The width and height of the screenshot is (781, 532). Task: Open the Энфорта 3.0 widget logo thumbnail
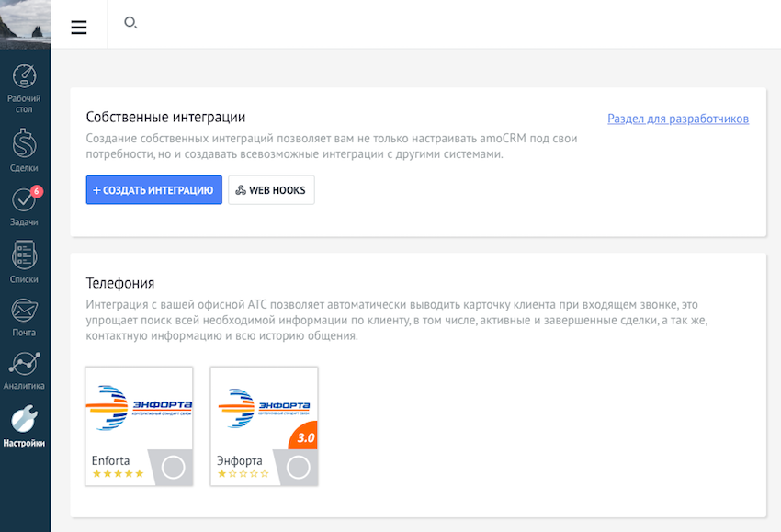[x=264, y=408]
